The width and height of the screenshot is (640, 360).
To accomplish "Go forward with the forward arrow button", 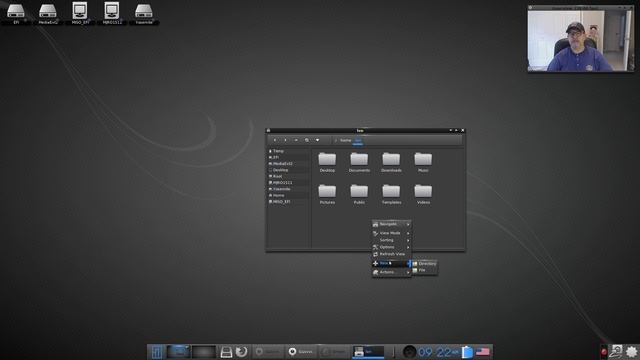I will tap(285, 140).
